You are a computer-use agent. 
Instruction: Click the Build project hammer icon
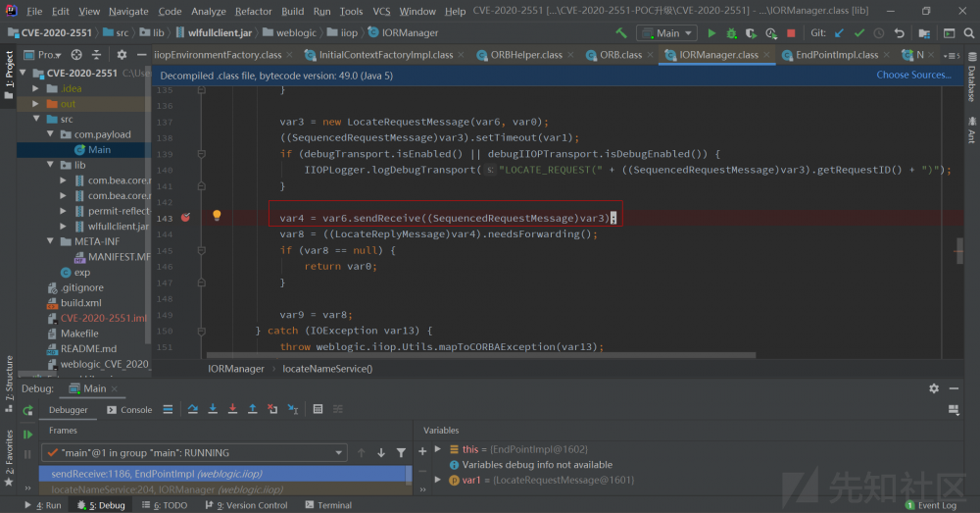point(620,33)
